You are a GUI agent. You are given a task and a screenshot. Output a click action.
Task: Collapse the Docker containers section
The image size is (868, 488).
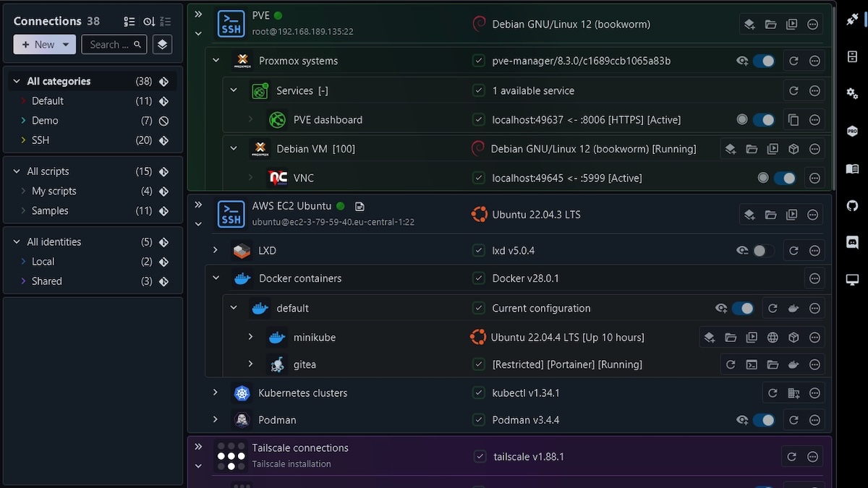[x=216, y=278]
